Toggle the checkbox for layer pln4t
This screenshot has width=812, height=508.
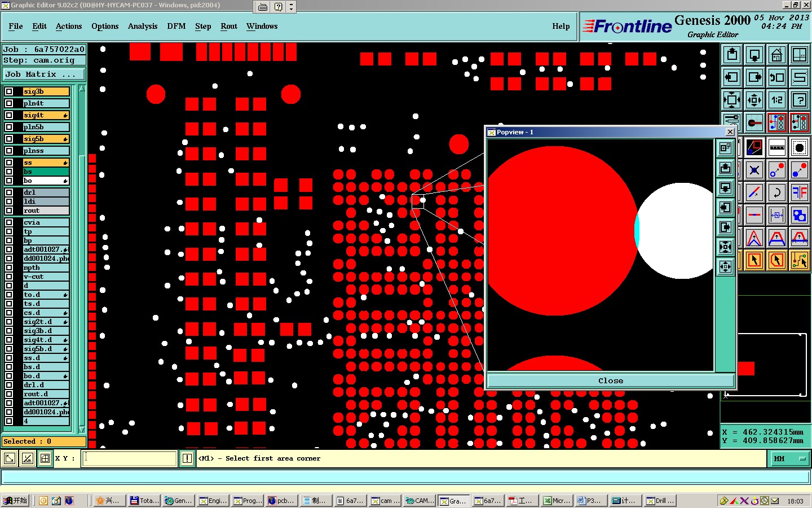coord(9,103)
